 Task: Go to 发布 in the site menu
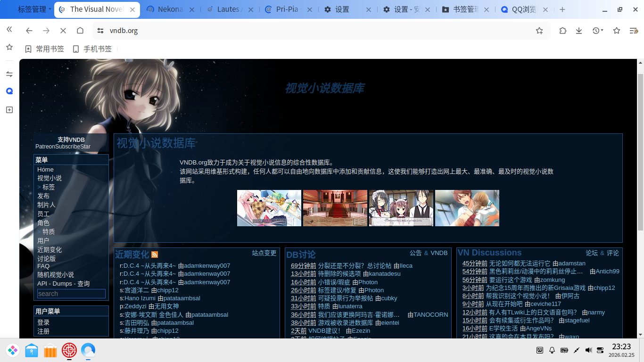coord(43,196)
